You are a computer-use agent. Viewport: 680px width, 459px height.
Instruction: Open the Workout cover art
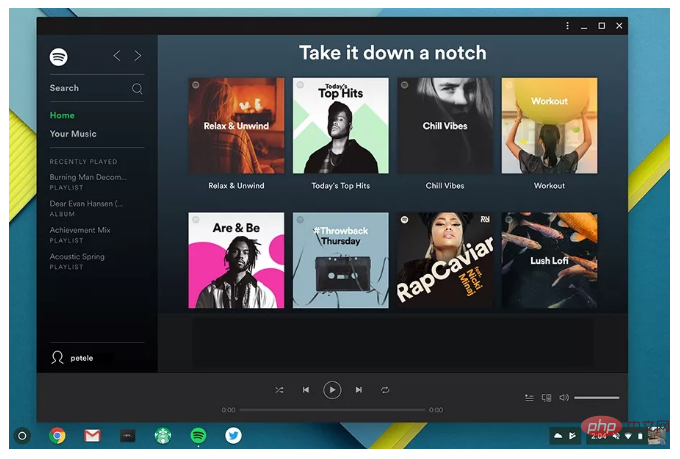pyautogui.click(x=549, y=126)
